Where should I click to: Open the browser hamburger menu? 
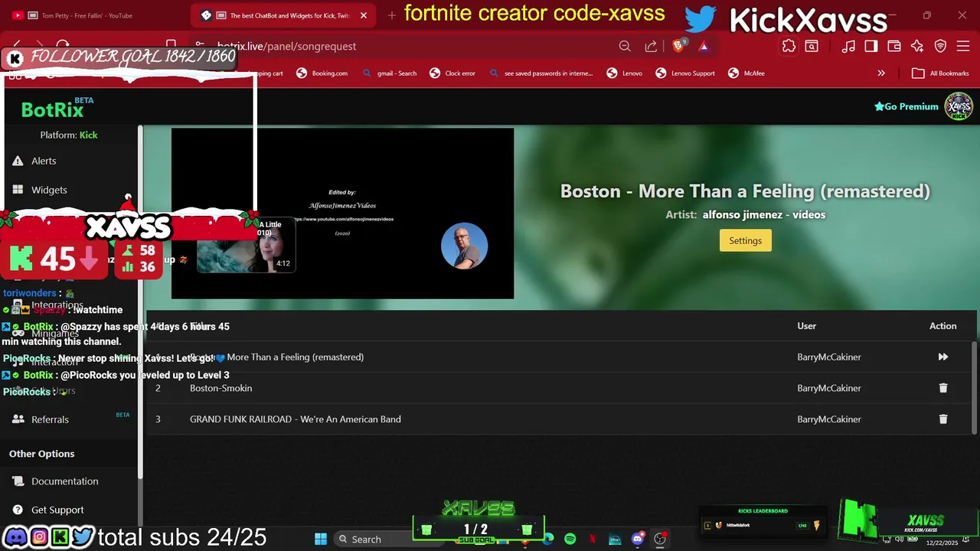(x=962, y=46)
